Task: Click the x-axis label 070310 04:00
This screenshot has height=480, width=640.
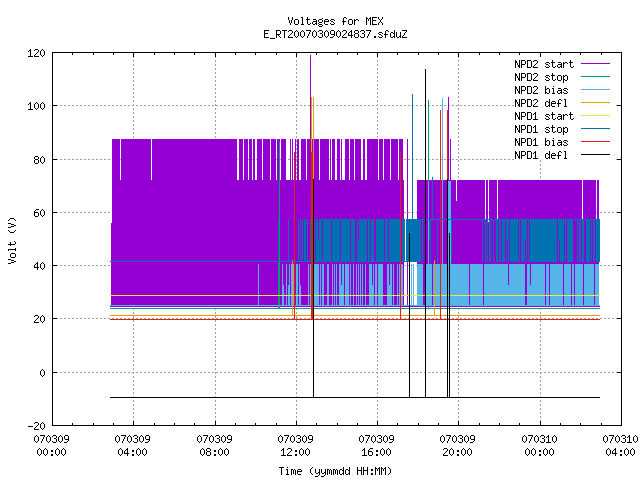Action: coord(620,446)
